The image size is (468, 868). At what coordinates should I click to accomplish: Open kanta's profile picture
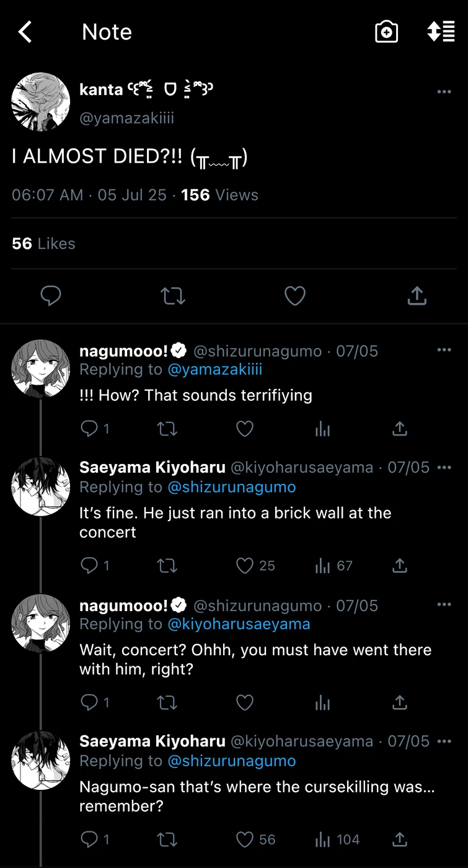click(x=40, y=102)
